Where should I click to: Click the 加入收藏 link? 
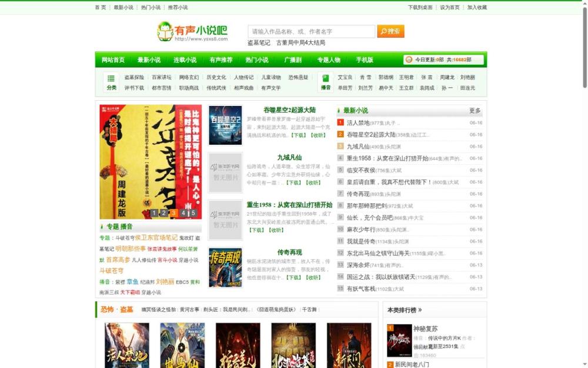pos(477,7)
